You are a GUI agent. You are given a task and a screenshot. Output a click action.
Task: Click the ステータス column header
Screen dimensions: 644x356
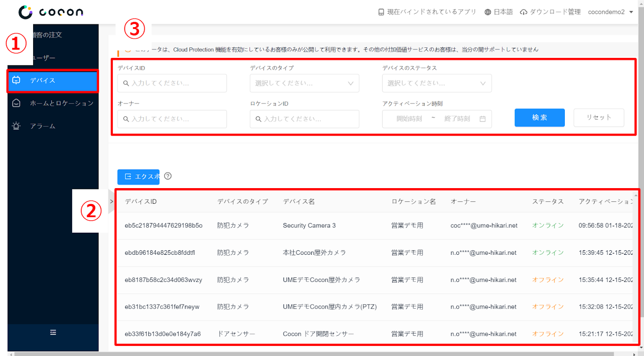(548, 201)
